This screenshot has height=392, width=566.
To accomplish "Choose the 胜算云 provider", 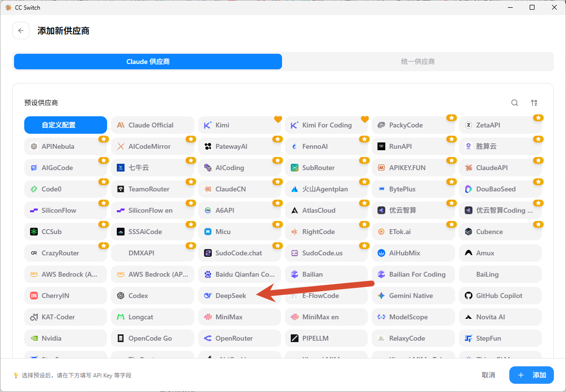I will pos(500,146).
